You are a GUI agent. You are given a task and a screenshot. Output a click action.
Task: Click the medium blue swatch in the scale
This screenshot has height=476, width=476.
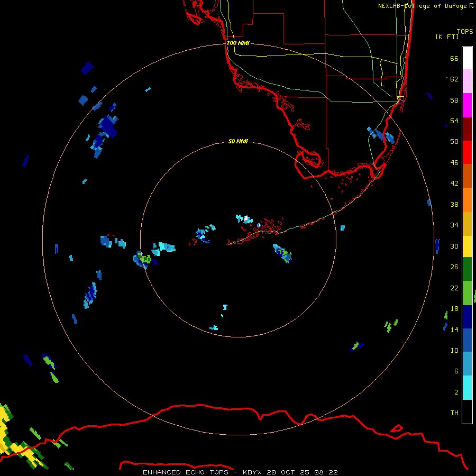coord(467,340)
